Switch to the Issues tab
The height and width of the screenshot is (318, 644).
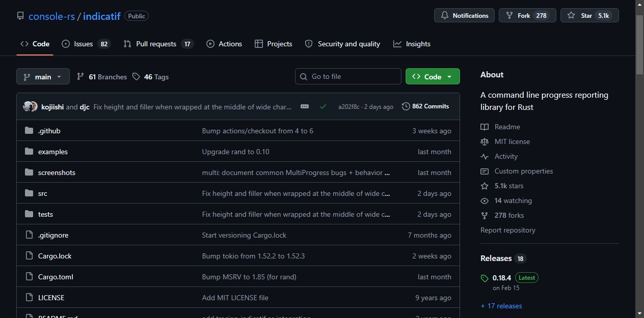86,44
